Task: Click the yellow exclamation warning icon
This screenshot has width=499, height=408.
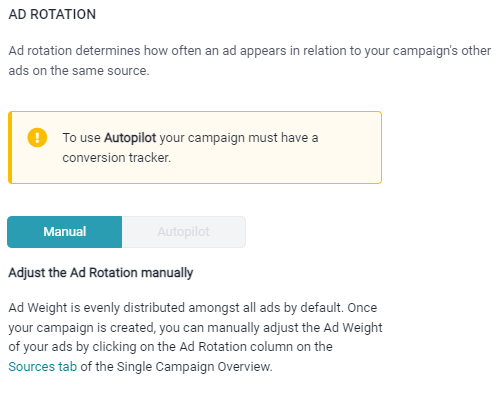Action: tap(37, 137)
